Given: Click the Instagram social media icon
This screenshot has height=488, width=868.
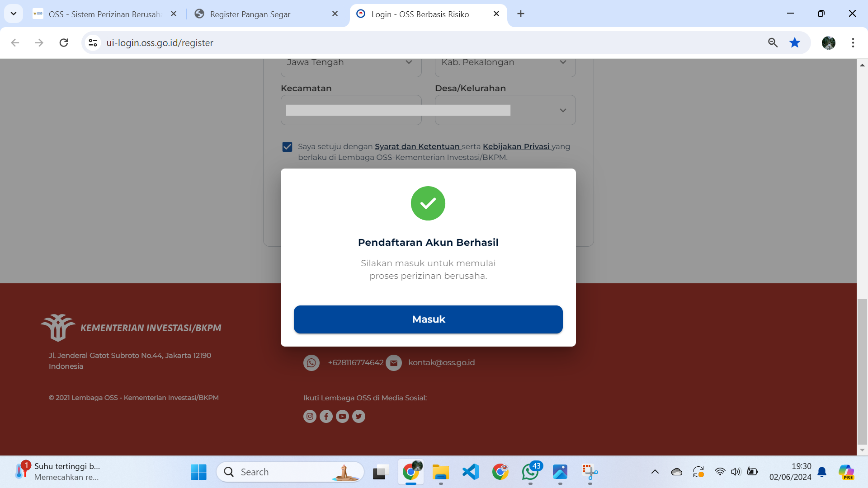Looking at the screenshot, I should (x=310, y=416).
